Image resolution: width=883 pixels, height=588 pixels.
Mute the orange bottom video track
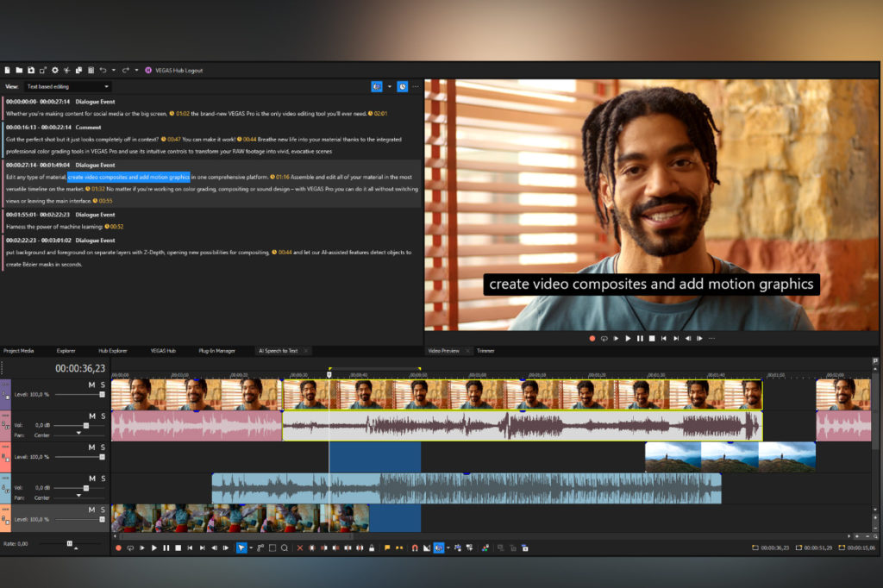coord(91,510)
